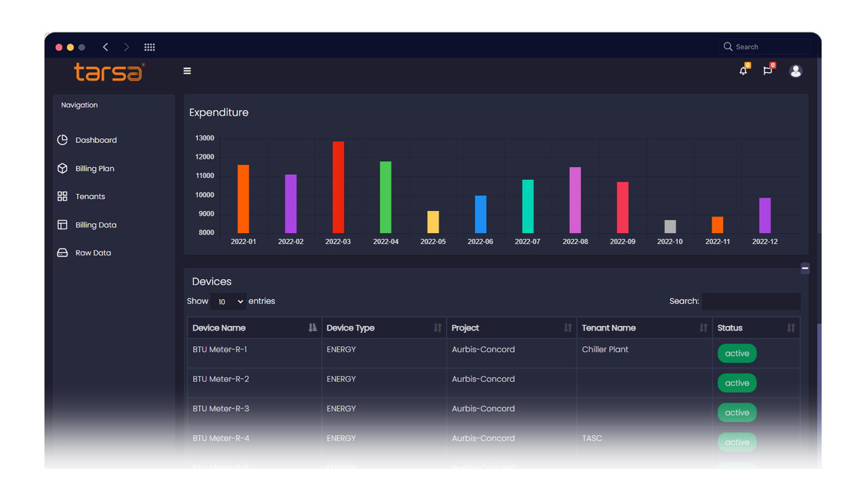This screenshot has height=488, width=868.
Task: Click the tarsa logo link
Action: click(x=109, y=71)
